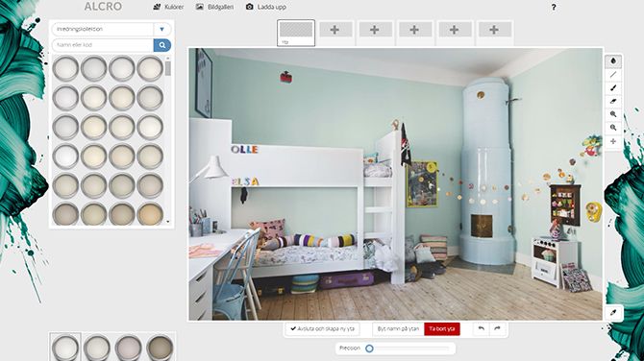Click the first zoom magnifier tool
This screenshot has width=644, height=361.
coord(613,114)
